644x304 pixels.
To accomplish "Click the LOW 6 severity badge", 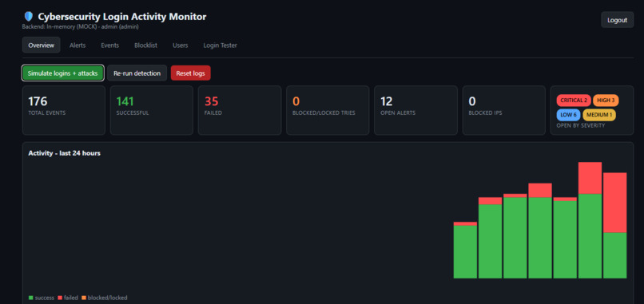I will [568, 115].
